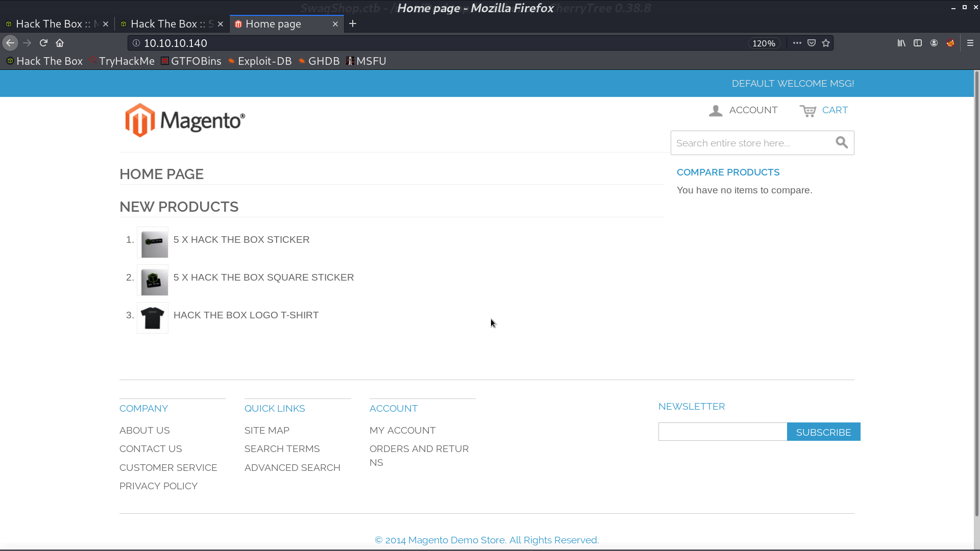Show sidebars icon in toolbar

coord(918,43)
